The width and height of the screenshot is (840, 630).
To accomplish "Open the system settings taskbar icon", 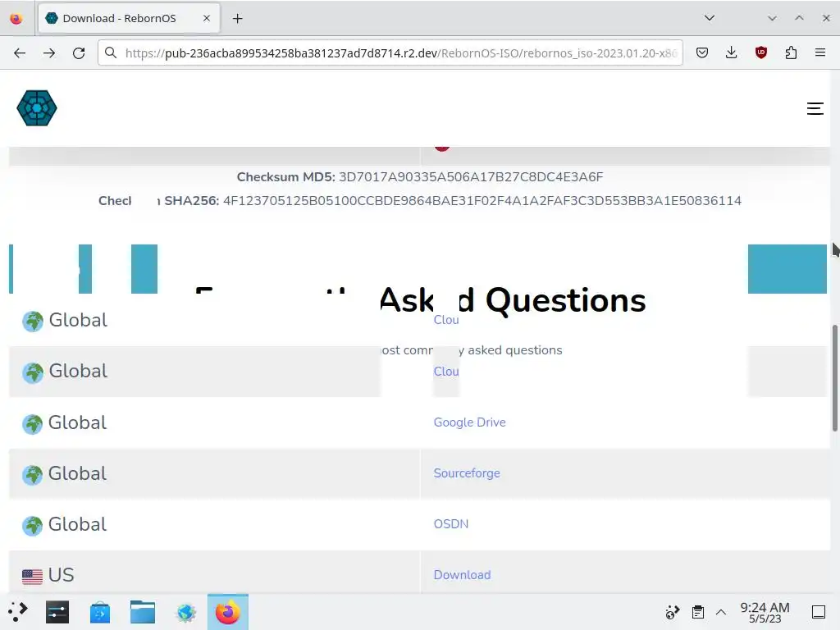I will 57,612.
